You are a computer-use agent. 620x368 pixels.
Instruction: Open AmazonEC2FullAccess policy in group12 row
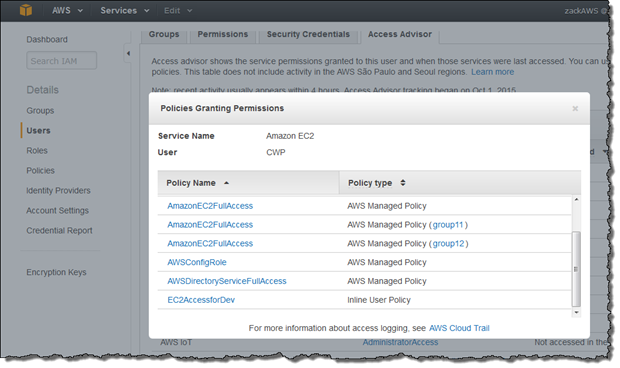pyautogui.click(x=210, y=243)
